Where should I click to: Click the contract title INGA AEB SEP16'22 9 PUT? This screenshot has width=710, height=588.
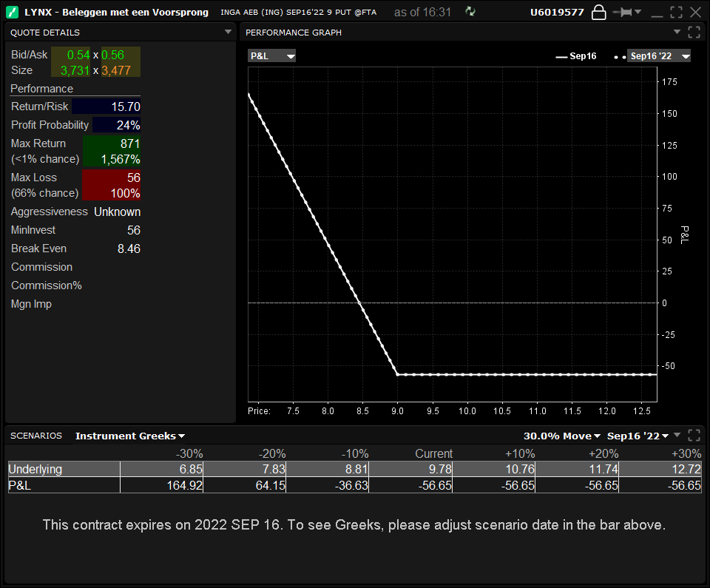(x=298, y=13)
